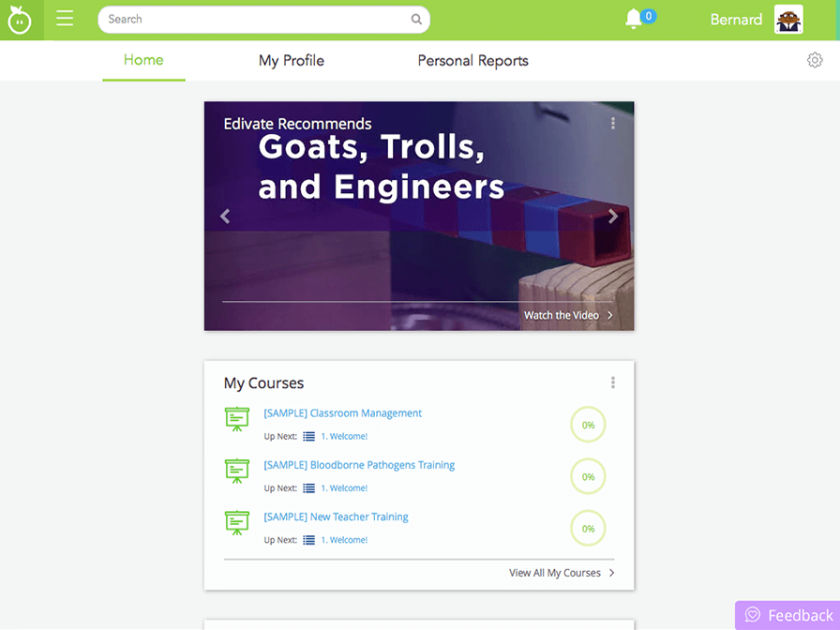
Task: Open page settings gear icon
Action: click(815, 60)
